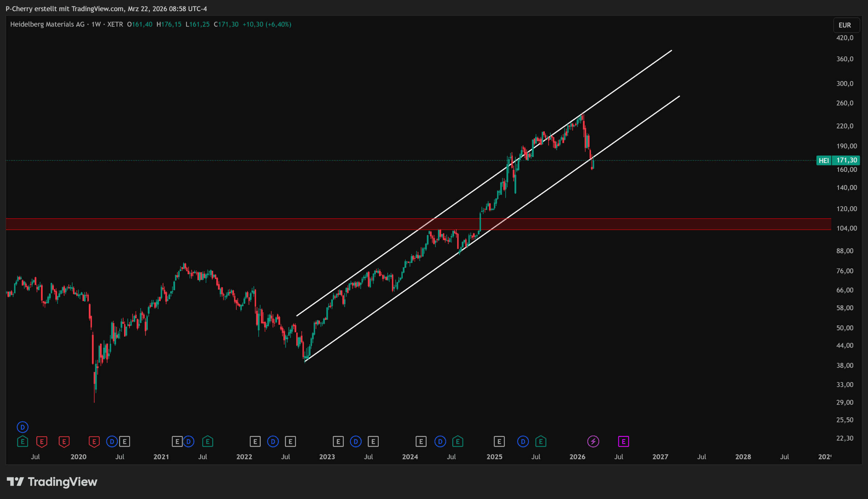This screenshot has width=868, height=499.
Task: Click the purple lightning bolt event marker
Action: tap(593, 441)
